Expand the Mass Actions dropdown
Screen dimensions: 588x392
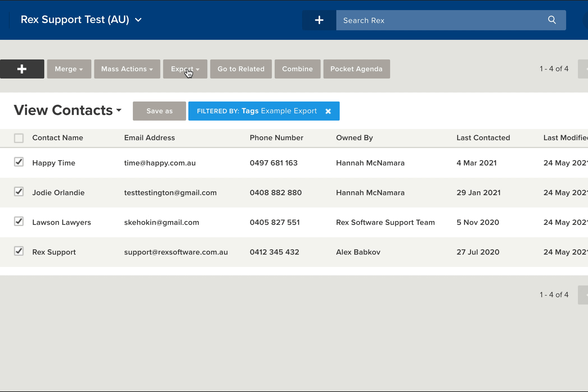pos(127,69)
